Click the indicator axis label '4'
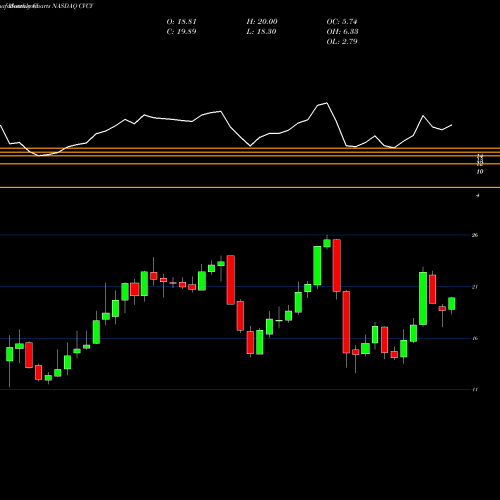Screen dimensions: 500x500 [478, 196]
